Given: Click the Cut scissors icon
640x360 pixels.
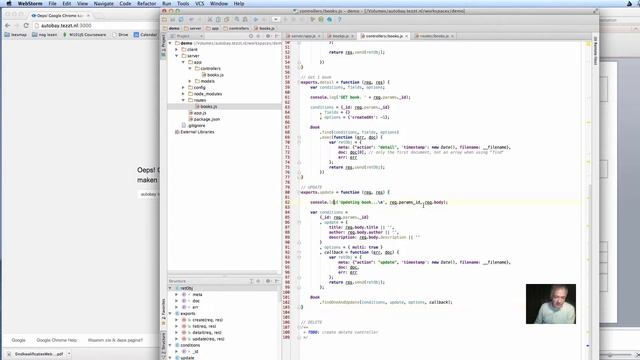Looking at the screenshot, I should point(210,20).
